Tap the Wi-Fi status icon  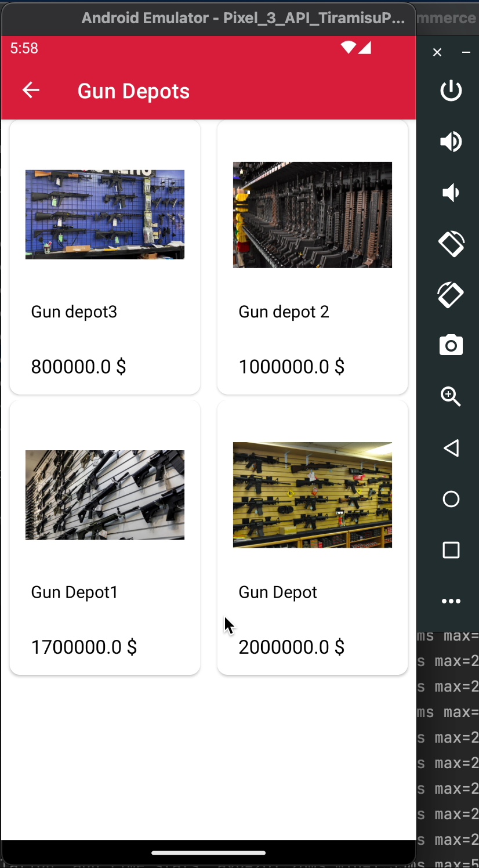tap(348, 48)
